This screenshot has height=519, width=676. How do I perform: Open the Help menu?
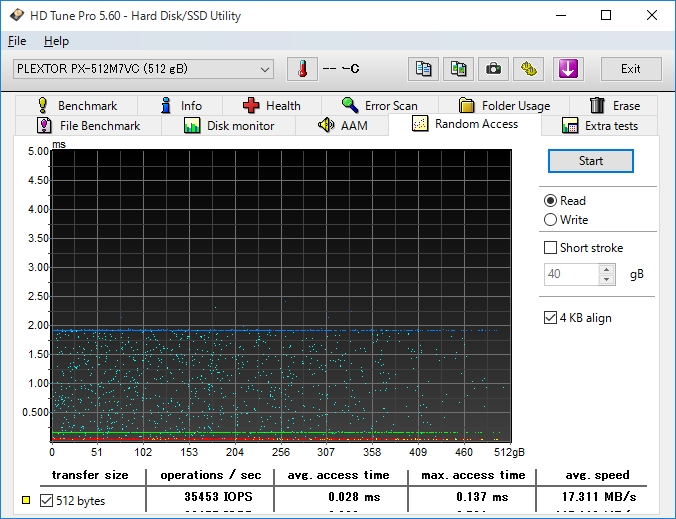pyautogui.click(x=56, y=41)
